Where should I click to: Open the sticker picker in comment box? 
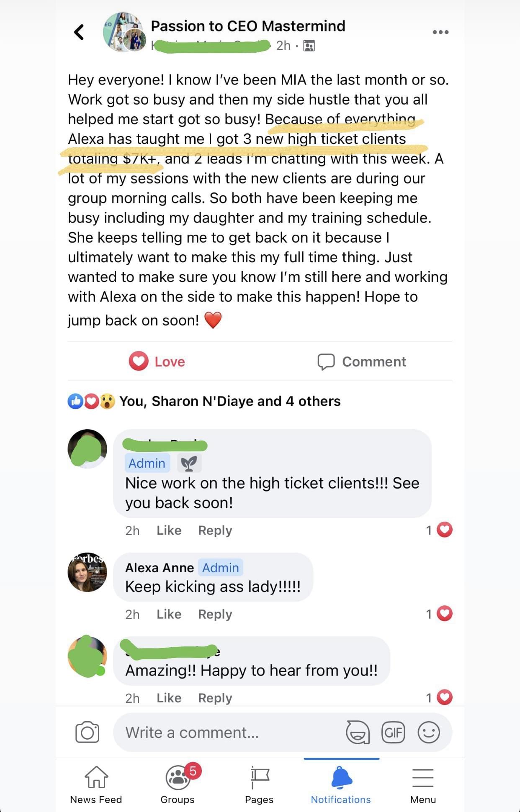[358, 732]
